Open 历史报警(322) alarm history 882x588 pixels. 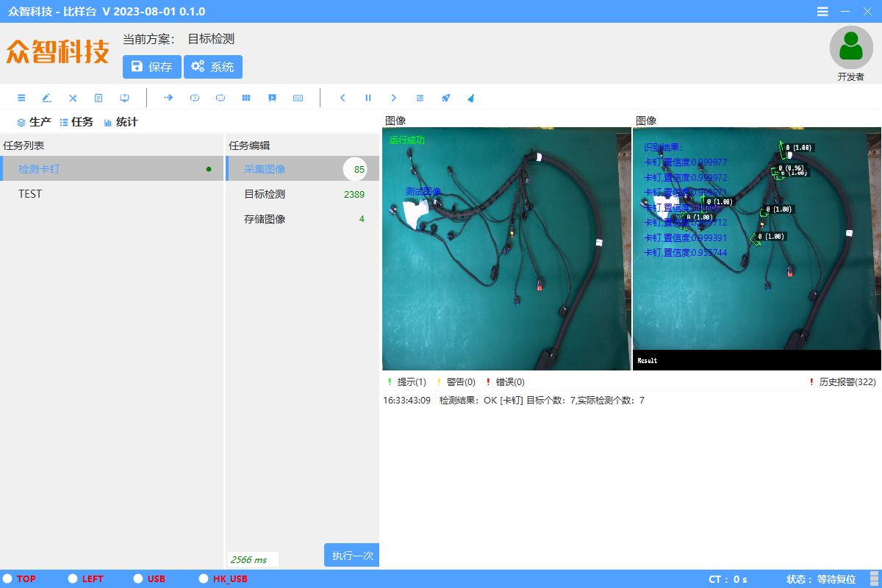point(842,382)
